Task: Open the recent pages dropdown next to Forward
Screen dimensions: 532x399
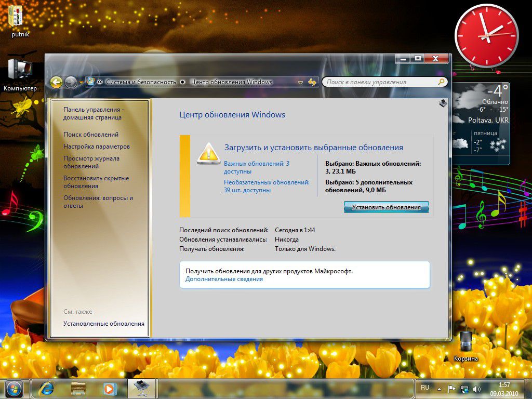Action: [81, 82]
